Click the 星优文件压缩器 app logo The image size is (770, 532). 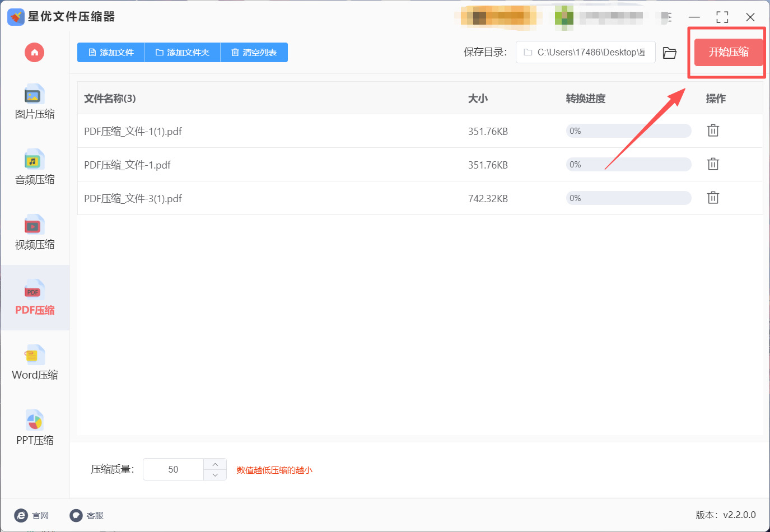click(x=16, y=17)
